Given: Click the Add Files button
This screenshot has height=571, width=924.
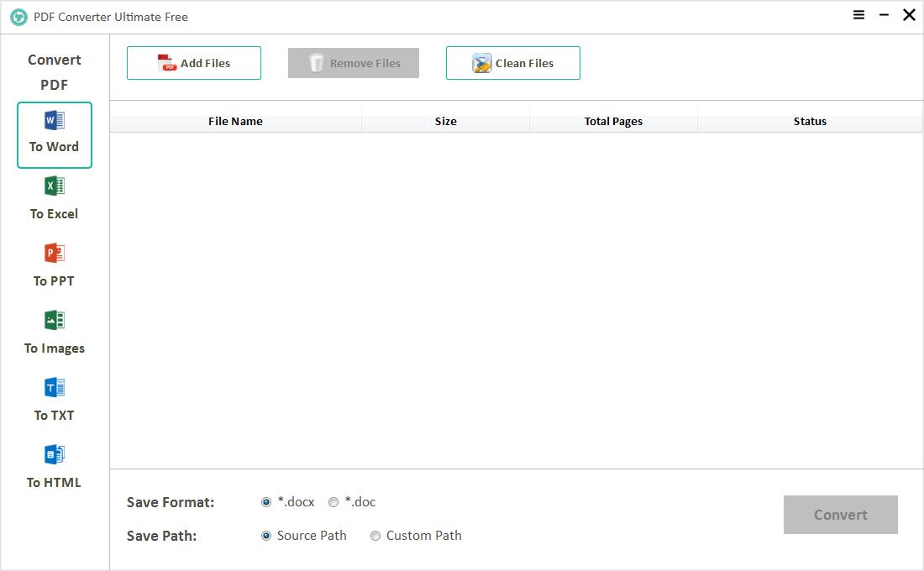Looking at the screenshot, I should tap(193, 62).
